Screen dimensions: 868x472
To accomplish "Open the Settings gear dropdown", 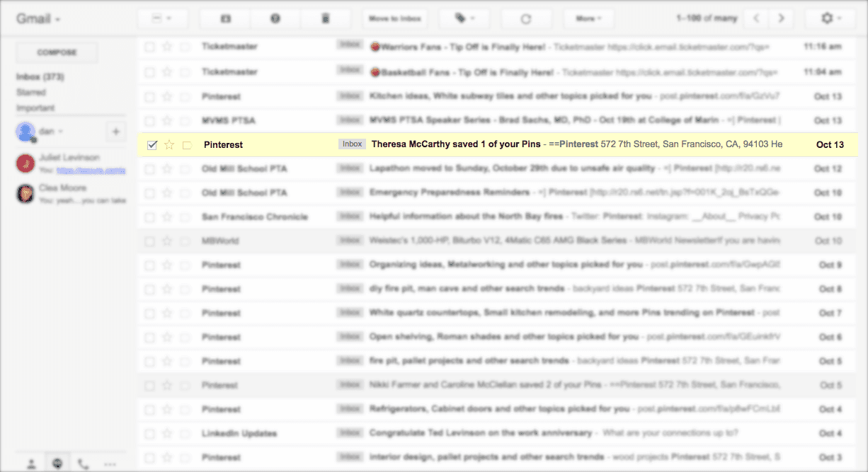I will pos(831,18).
